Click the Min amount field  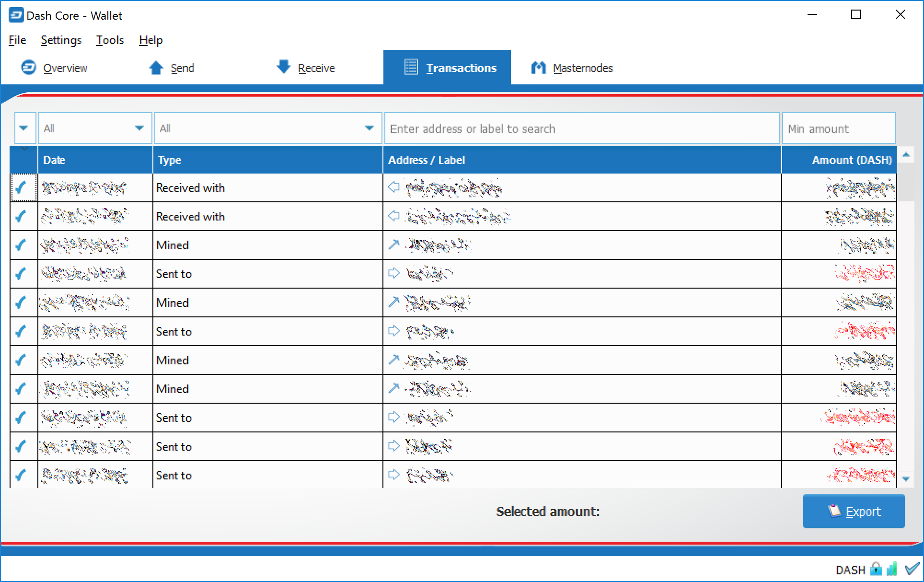pyautogui.click(x=839, y=128)
